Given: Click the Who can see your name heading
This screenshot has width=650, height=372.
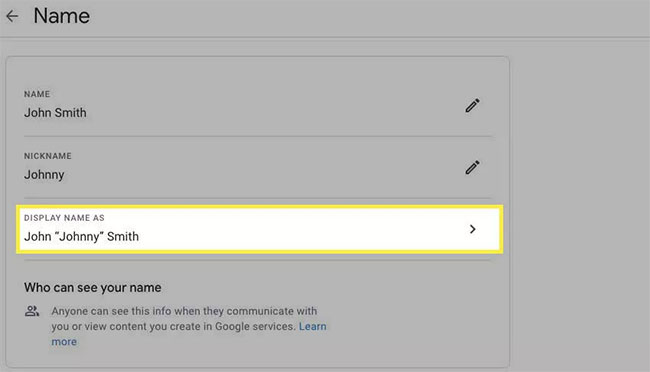Looking at the screenshot, I should pos(92,287).
